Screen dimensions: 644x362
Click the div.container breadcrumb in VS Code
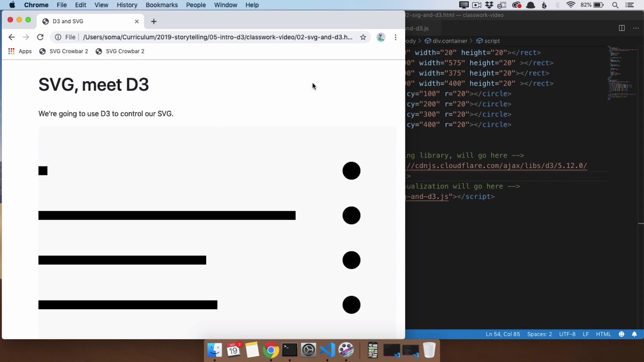tap(446, 41)
